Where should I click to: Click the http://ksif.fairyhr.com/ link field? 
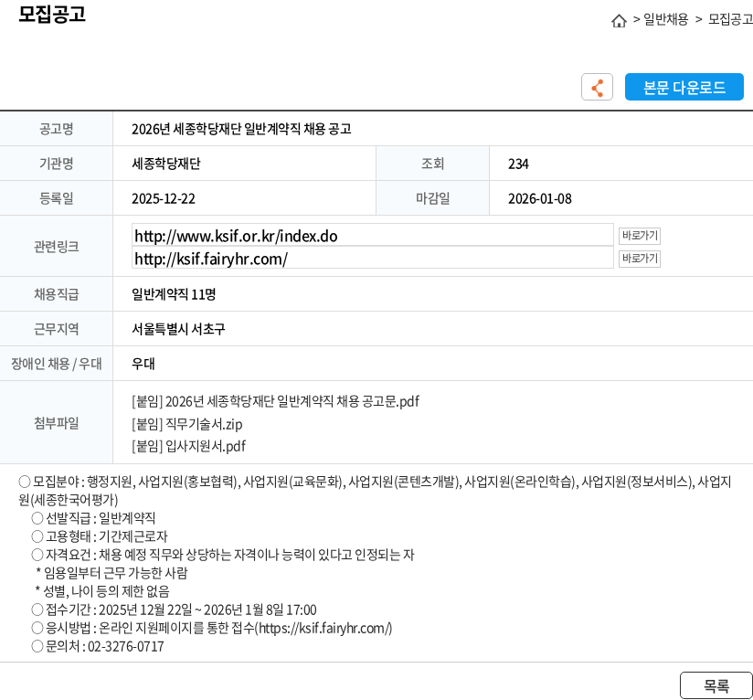[x=373, y=259]
